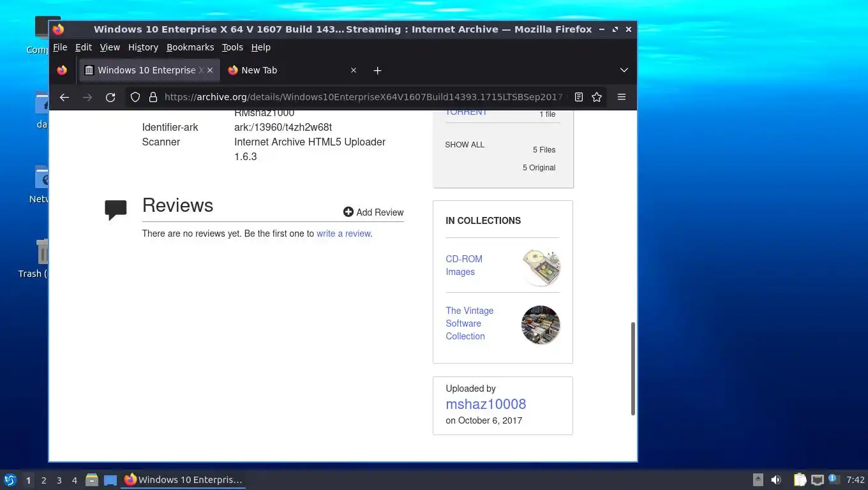The height and width of the screenshot is (490, 868).
Task: View site security via the padlock icon
Action: pyautogui.click(x=153, y=97)
